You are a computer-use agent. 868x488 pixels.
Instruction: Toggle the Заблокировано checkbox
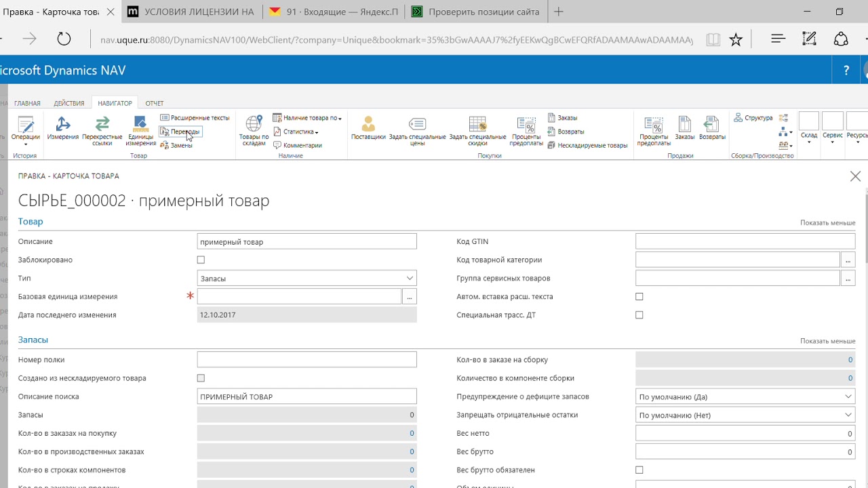(201, 260)
